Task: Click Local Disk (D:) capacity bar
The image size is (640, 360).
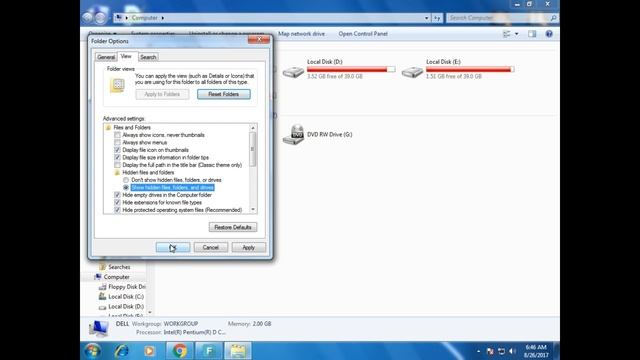Action: (351, 69)
